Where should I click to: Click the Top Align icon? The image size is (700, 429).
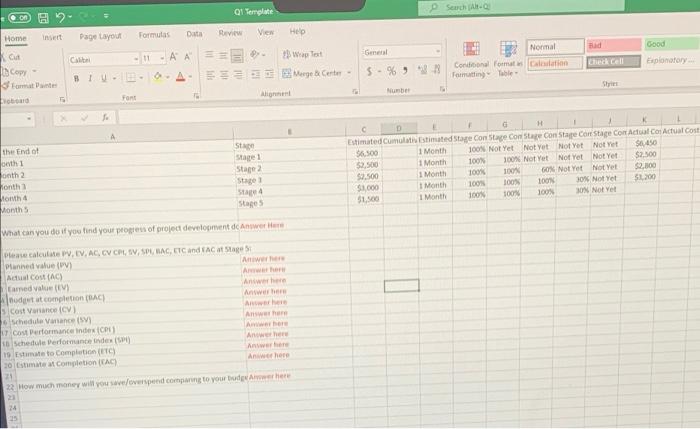[209, 55]
